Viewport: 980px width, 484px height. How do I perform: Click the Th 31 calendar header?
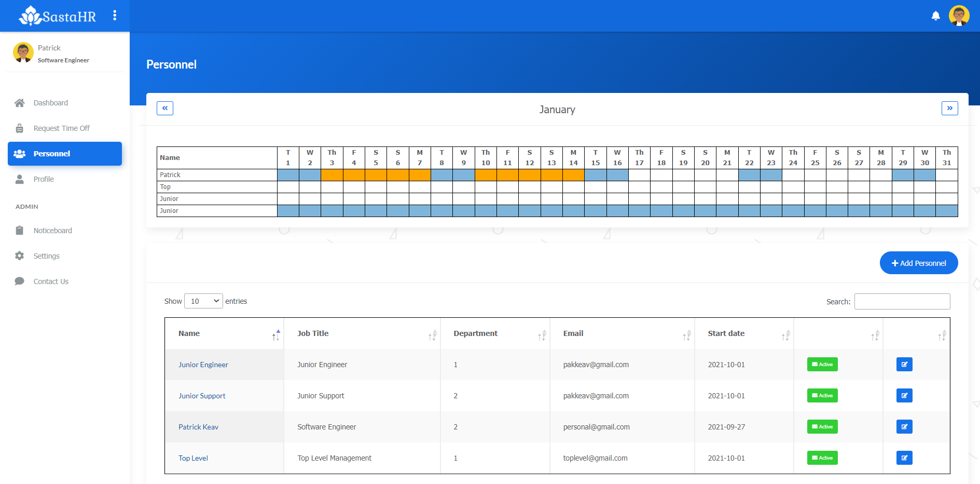[x=947, y=158]
